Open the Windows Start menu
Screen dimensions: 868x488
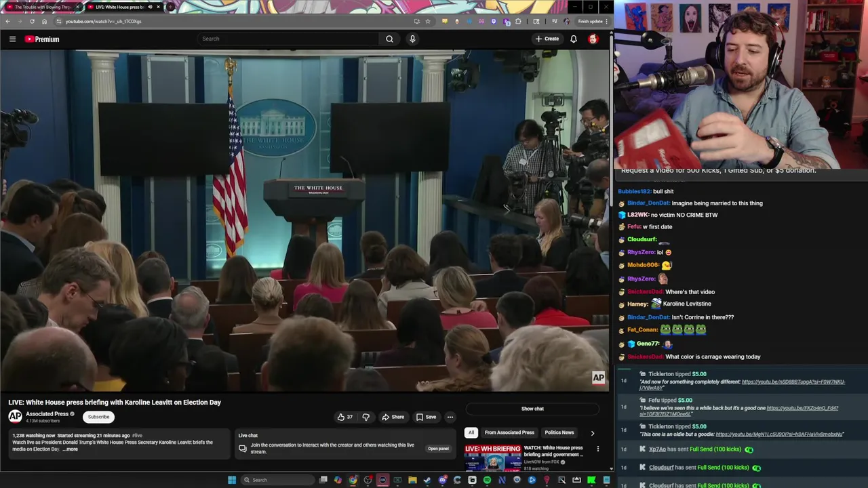tap(232, 480)
